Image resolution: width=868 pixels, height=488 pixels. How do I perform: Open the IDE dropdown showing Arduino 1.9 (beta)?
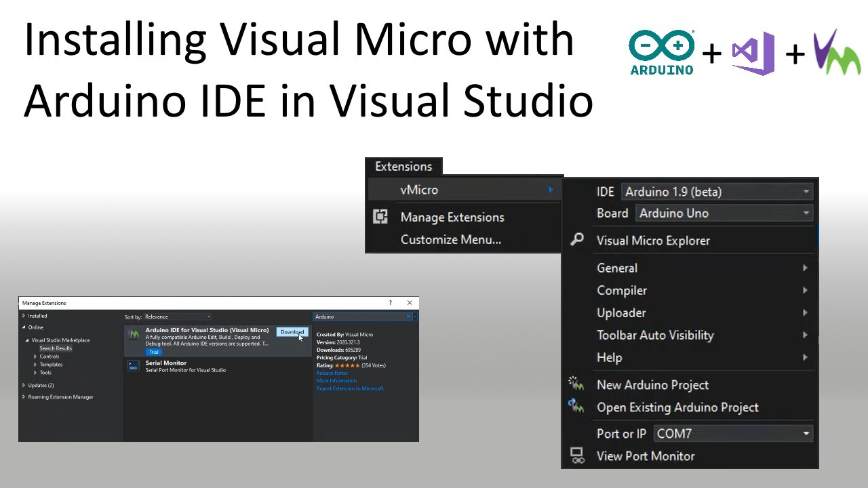click(x=717, y=192)
